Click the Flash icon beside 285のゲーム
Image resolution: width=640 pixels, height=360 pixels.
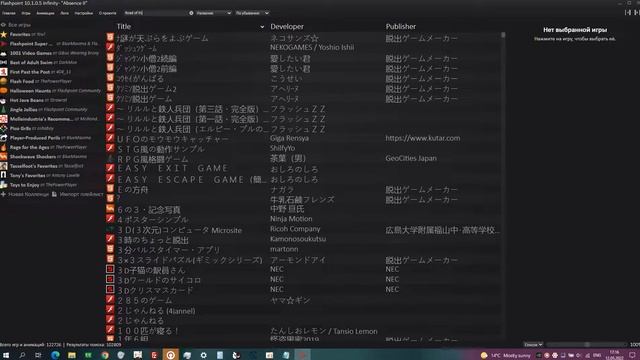pyautogui.click(x=110, y=300)
